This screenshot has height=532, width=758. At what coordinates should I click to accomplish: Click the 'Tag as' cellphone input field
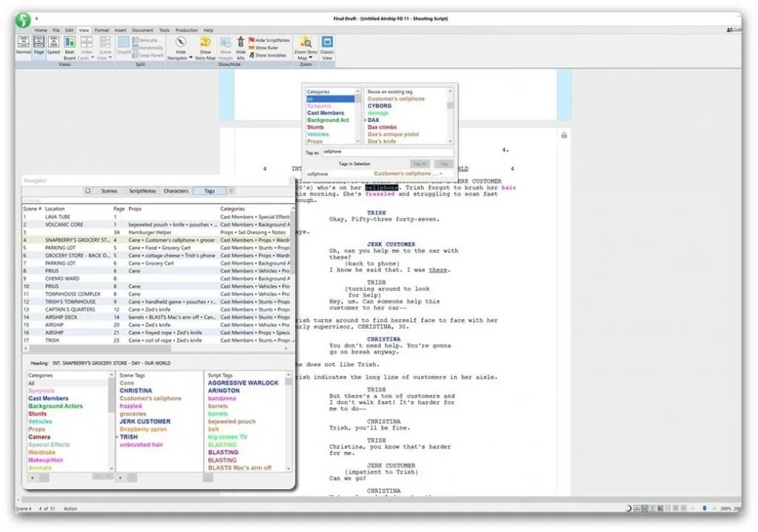[x=388, y=152]
